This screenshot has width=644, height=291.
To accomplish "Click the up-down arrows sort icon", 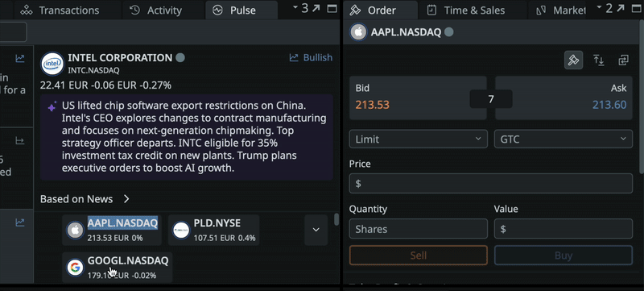I will pos(598,60).
